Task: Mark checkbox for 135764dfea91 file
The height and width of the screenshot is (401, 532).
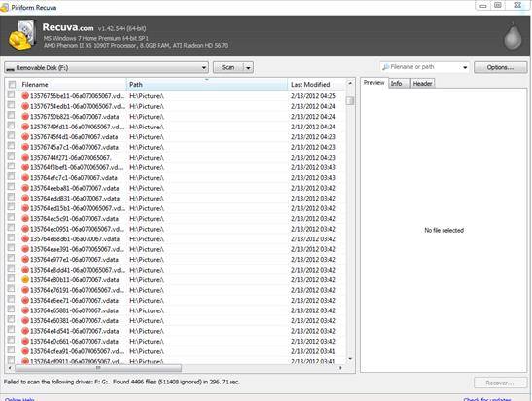Action: [x=12, y=349]
